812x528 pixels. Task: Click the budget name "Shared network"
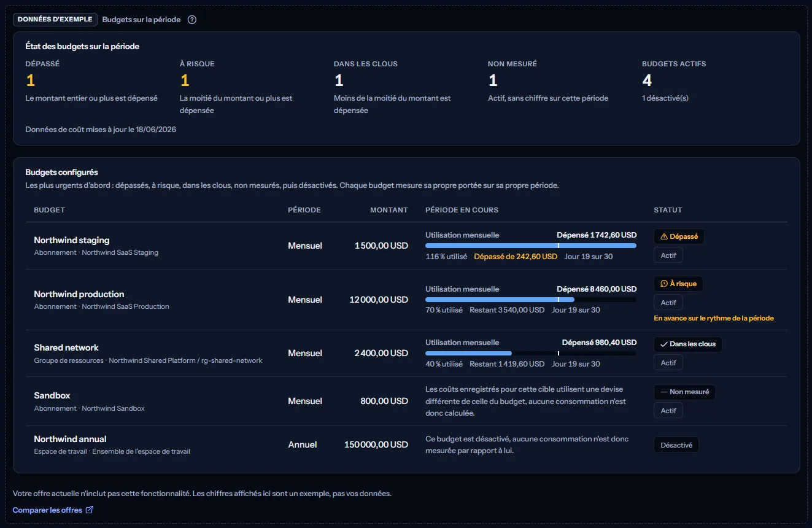point(66,347)
